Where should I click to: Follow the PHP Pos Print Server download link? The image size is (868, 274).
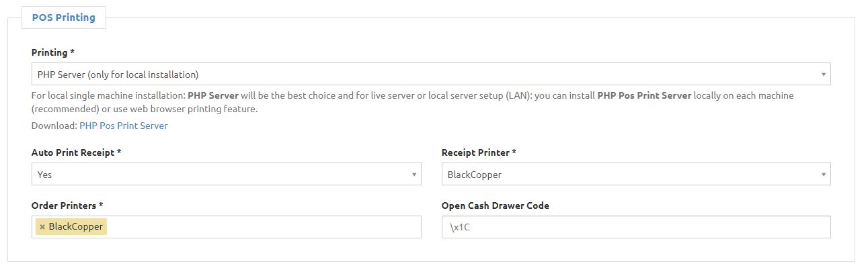124,126
